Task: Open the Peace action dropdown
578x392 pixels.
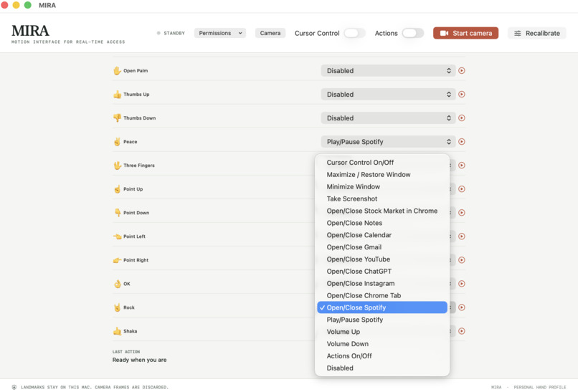Action: pos(388,141)
